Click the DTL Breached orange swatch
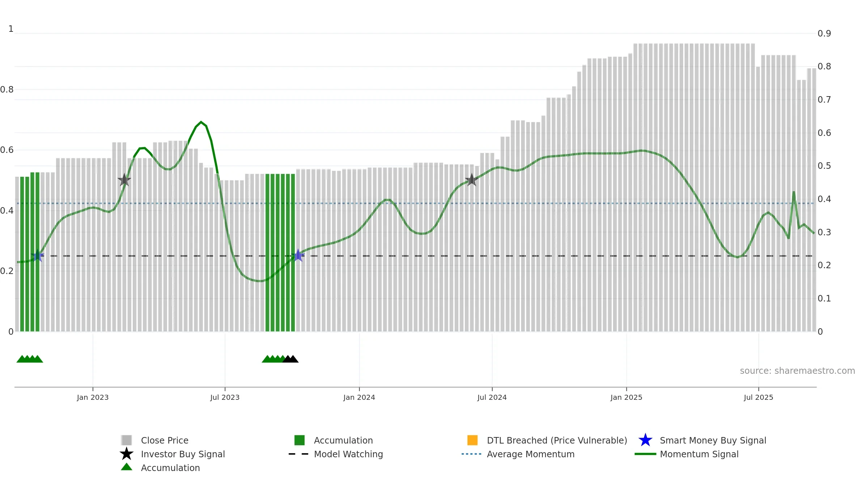Viewport: 868px width, 488px height. point(472,440)
